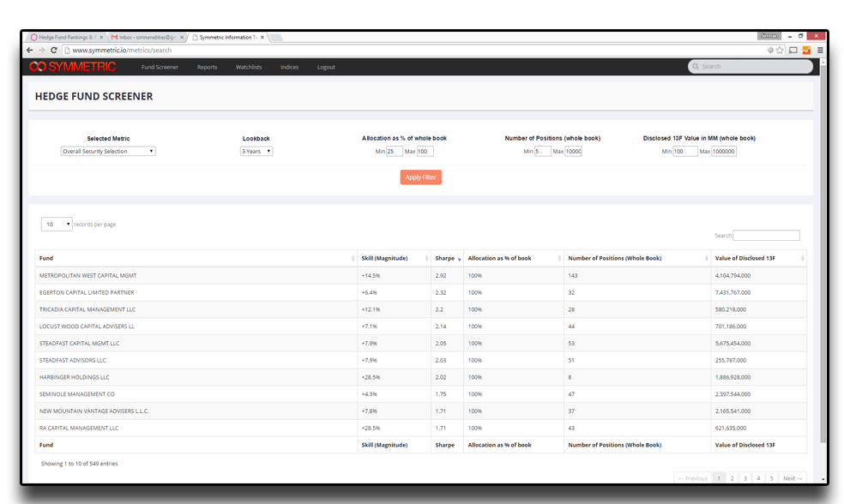The image size is (844, 504).
Task: Toggle the Sharpe column sort arrow
Action: click(459, 259)
